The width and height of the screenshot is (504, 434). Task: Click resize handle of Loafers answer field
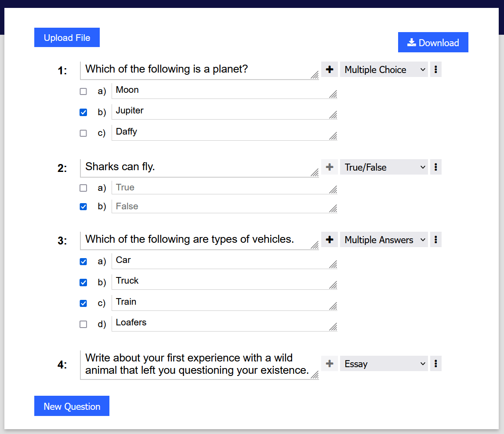pos(334,327)
